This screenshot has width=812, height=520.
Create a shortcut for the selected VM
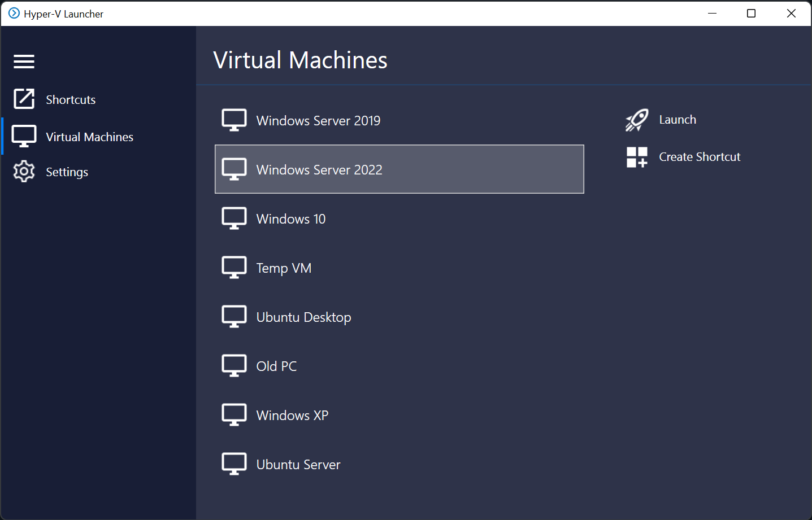click(x=700, y=157)
